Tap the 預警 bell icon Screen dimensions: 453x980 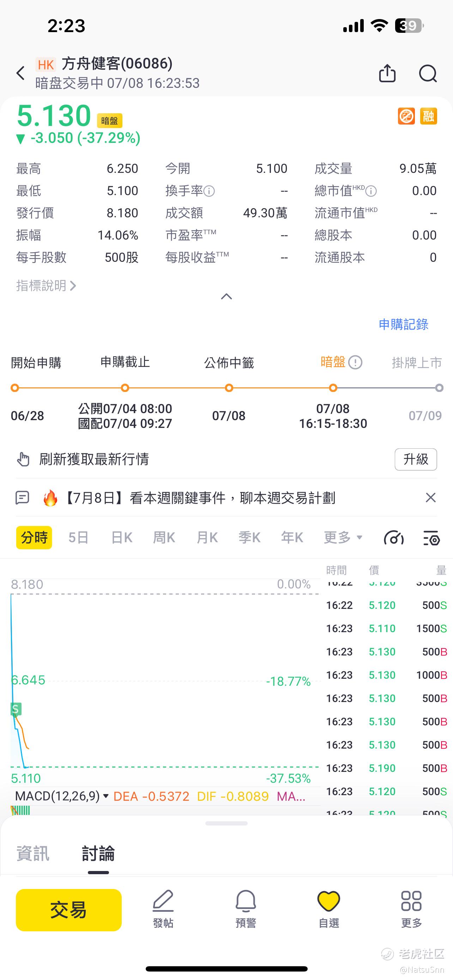pos(246,901)
